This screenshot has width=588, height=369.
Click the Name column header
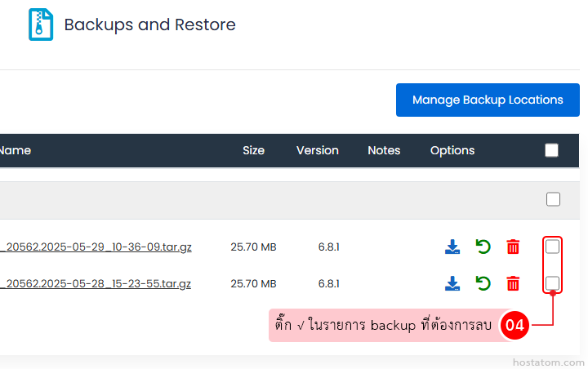pyautogui.click(x=16, y=150)
